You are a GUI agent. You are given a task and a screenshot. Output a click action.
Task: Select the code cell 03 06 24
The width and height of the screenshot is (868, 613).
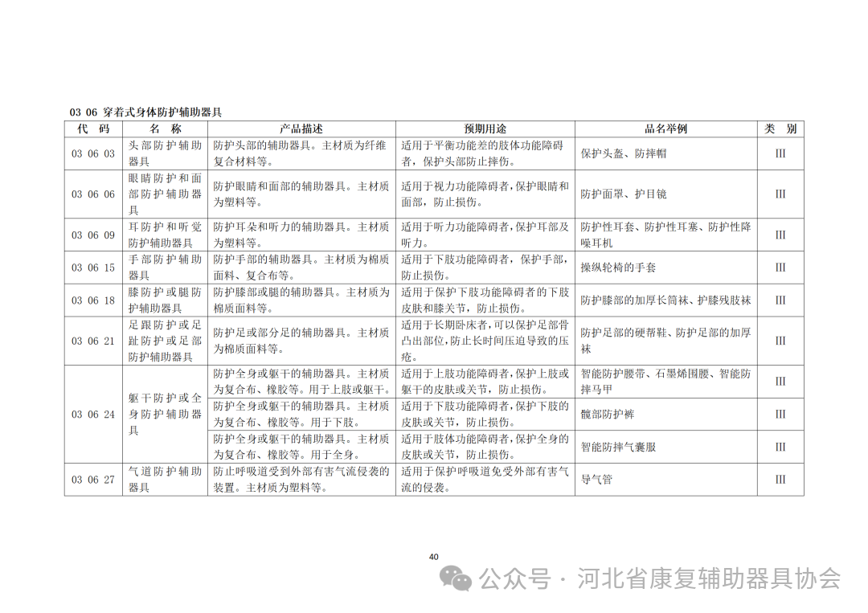coord(92,415)
